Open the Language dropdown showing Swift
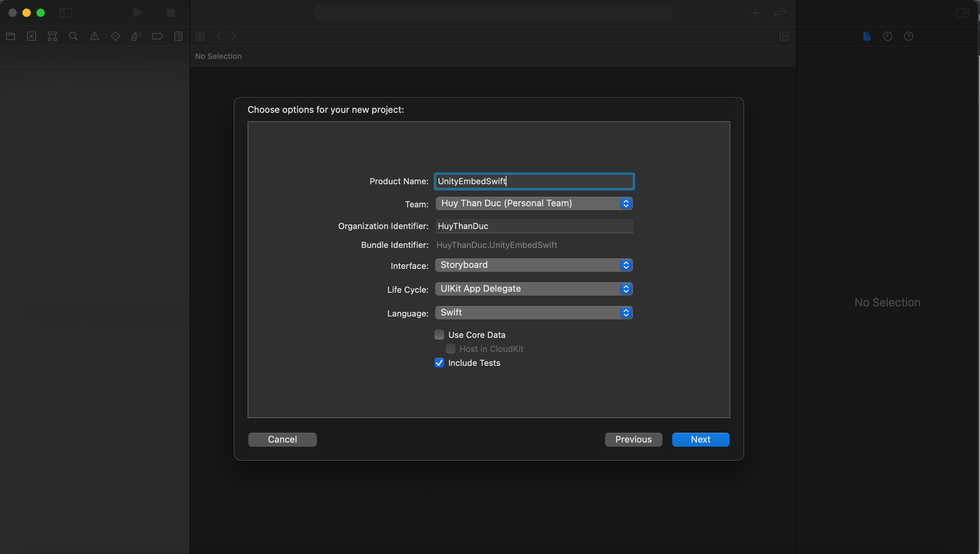The image size is (980, 554). [x=533, y=313]
